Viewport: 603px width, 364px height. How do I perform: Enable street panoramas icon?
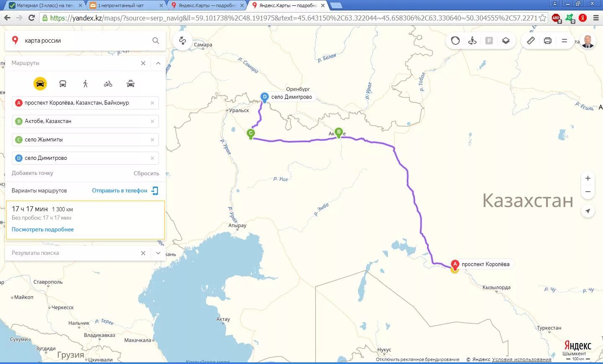point(472,41)
